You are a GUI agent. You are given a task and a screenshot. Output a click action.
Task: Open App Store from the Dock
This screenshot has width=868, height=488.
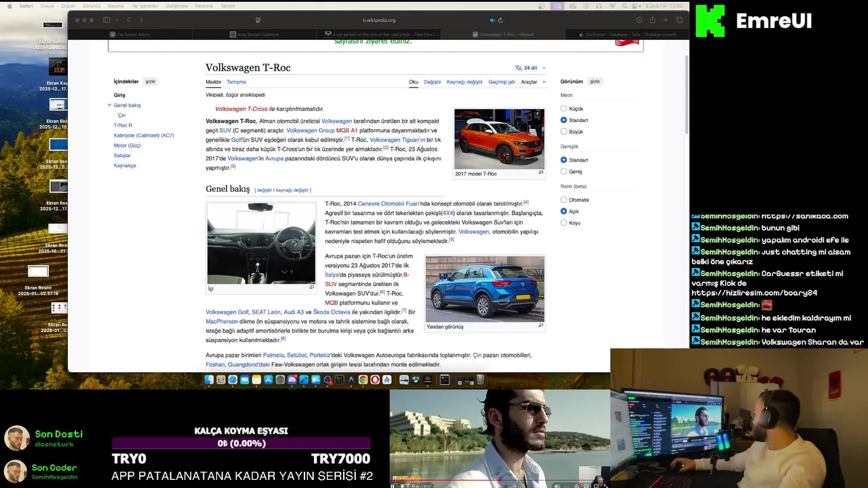click(269, 380)
